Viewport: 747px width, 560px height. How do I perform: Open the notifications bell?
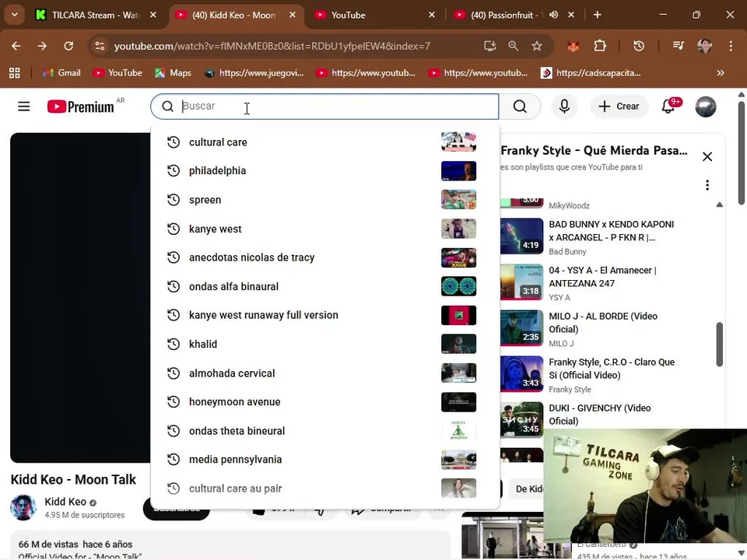pos(668,107)
